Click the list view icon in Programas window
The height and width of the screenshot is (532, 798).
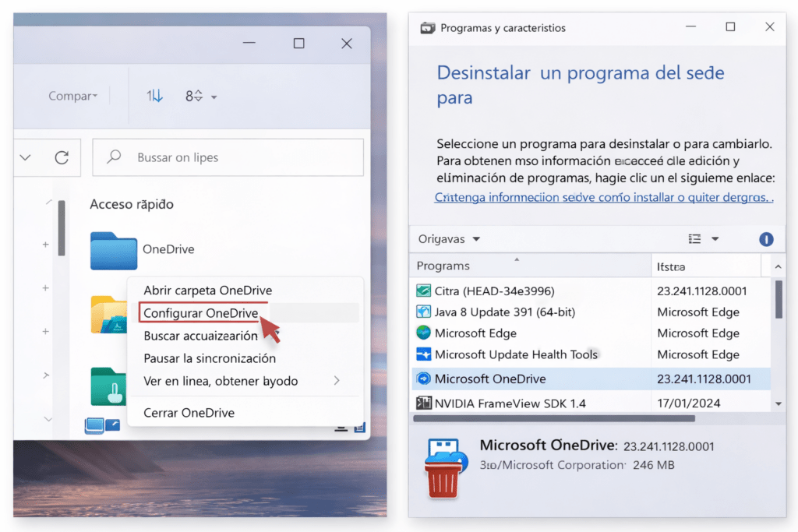coord(694,238)
